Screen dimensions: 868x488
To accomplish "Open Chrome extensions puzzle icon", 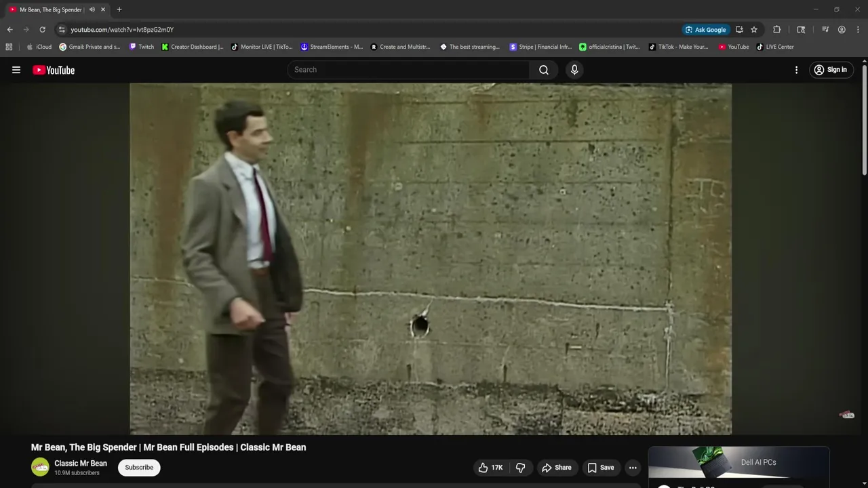I will click(x=777, y=30).
